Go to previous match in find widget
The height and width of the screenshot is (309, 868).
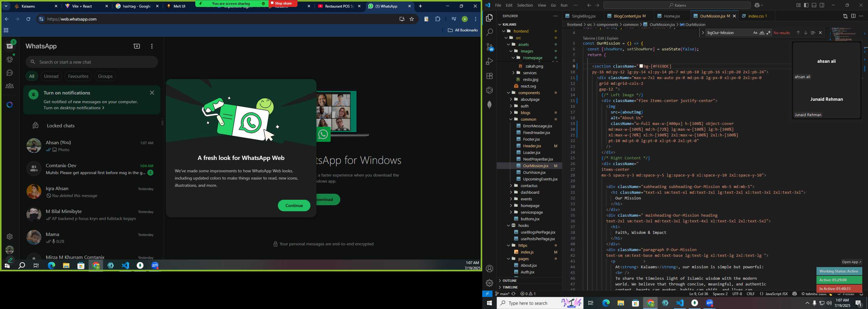pos(798,33)
